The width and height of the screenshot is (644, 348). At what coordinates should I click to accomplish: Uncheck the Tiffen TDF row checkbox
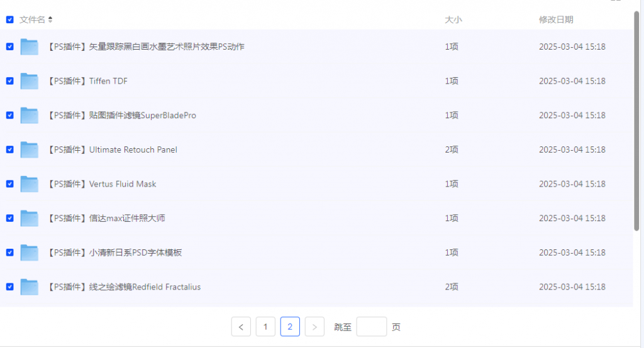(10, 81)
